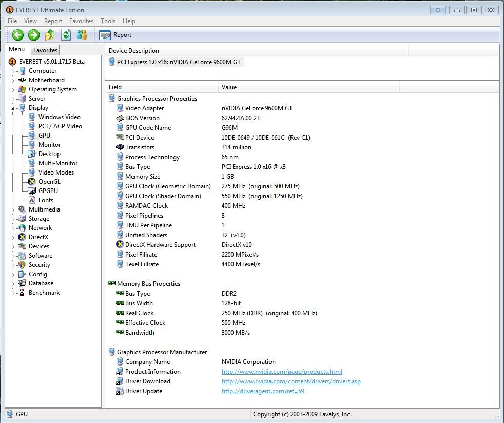Expand the DirectX tree node
The image size is (504, 423).
[x=13, y=238]
